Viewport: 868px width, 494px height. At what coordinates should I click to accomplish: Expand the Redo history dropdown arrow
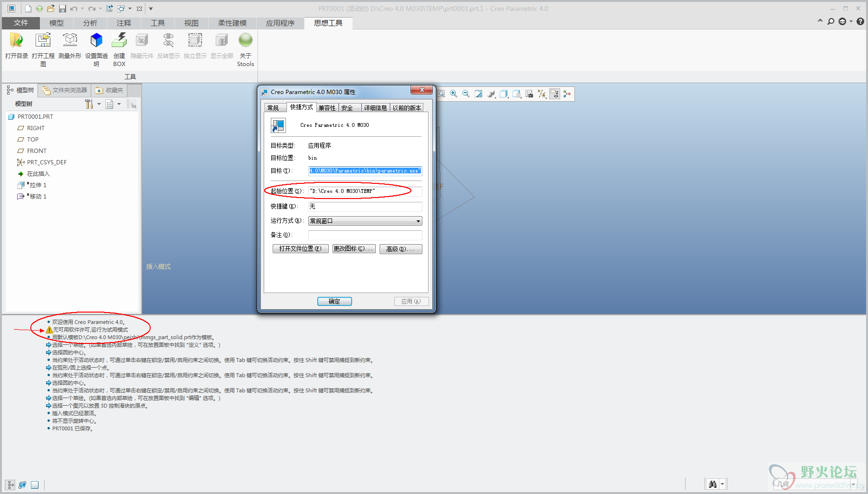pos(100,9)
